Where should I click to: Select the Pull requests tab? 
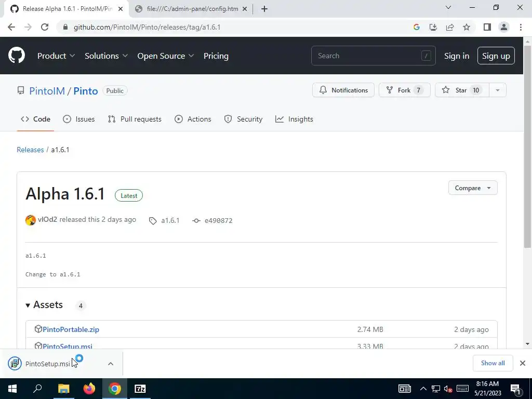[135, 119]
